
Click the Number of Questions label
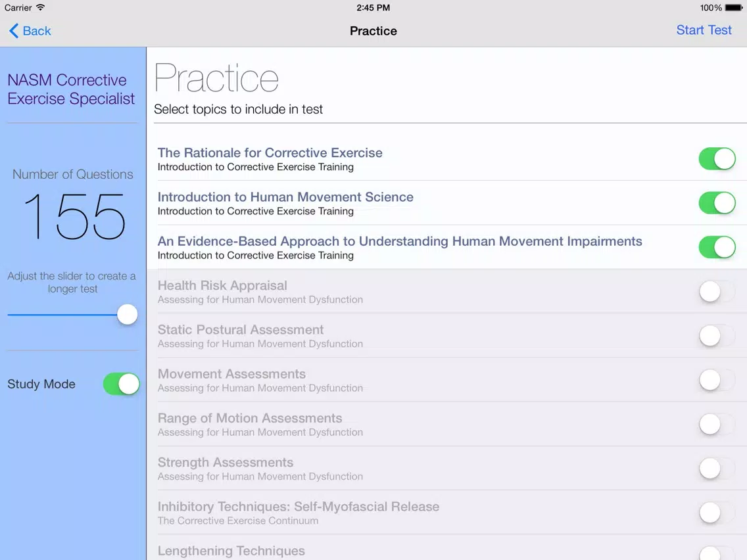click(x=73, y=174)
